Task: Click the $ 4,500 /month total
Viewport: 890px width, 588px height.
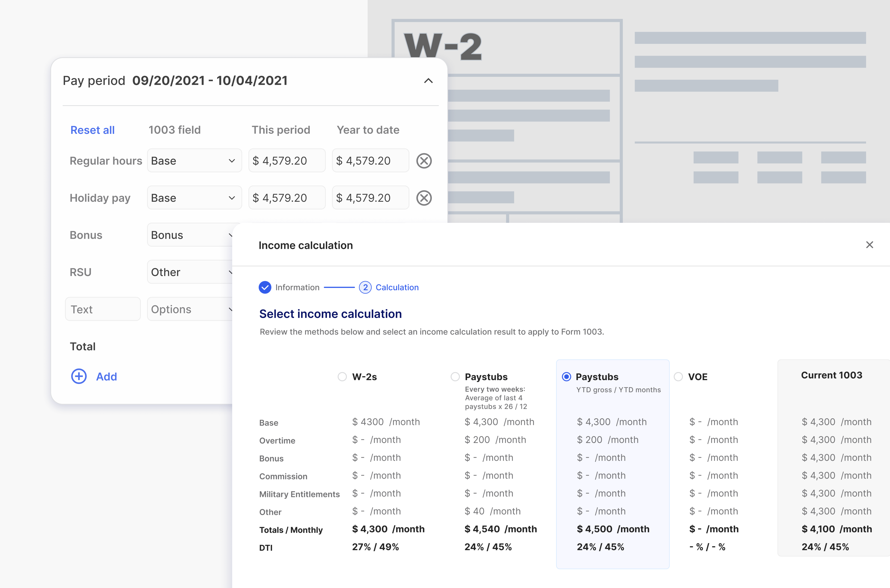Action: click(613, 529)
